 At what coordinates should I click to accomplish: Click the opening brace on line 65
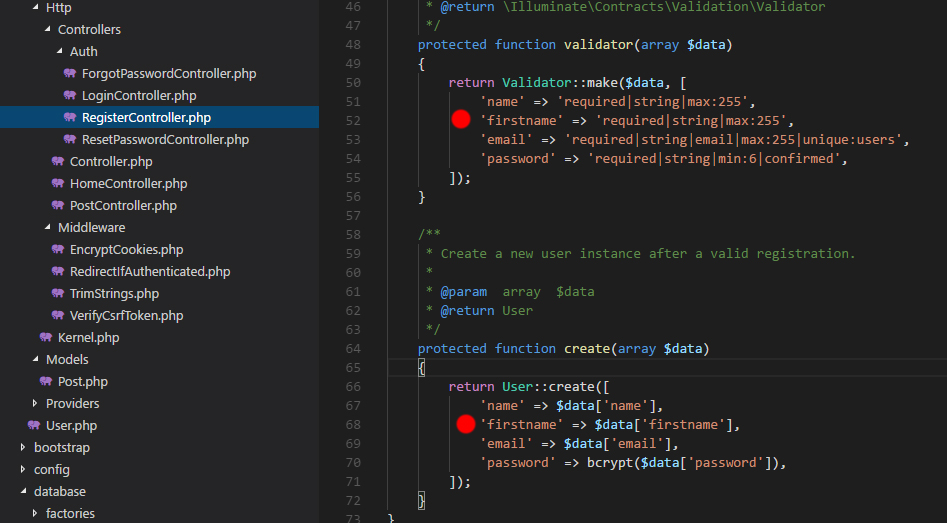422,367
